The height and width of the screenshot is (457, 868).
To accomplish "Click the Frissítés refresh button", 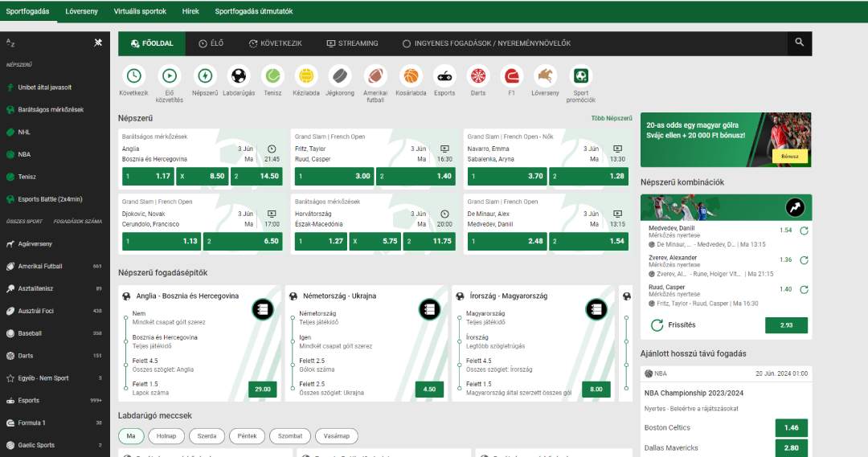I will pyautogui.click(x=674, y=325).
